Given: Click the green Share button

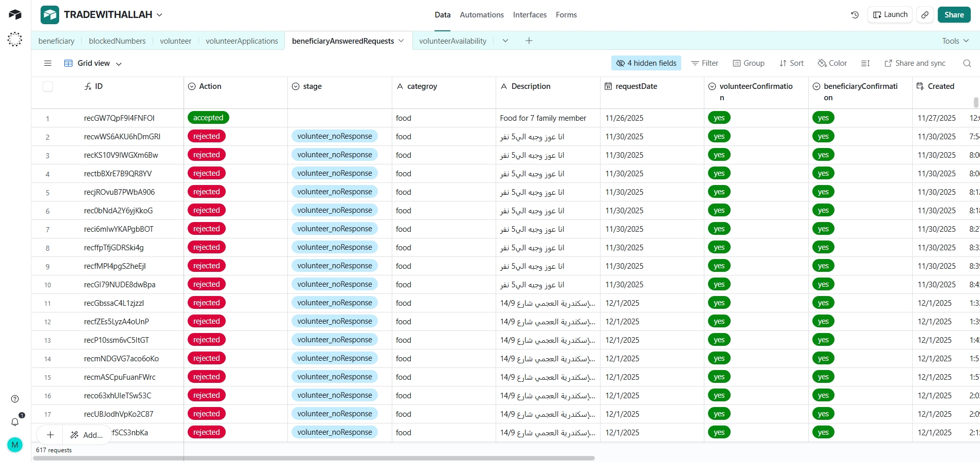Looking at the screenshot, I should [954, 15].
